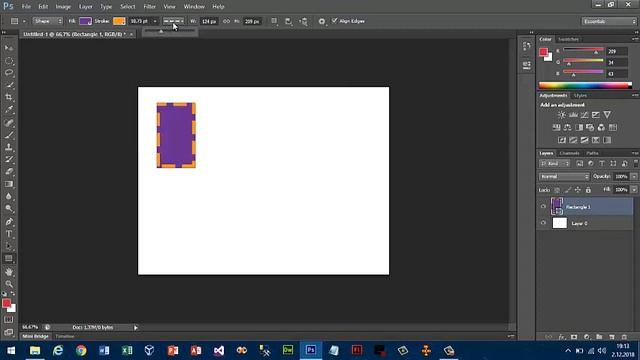The height and width of the screenshot is (360, 640).
Task: Select the Hand tool
Action: point(9,272)
